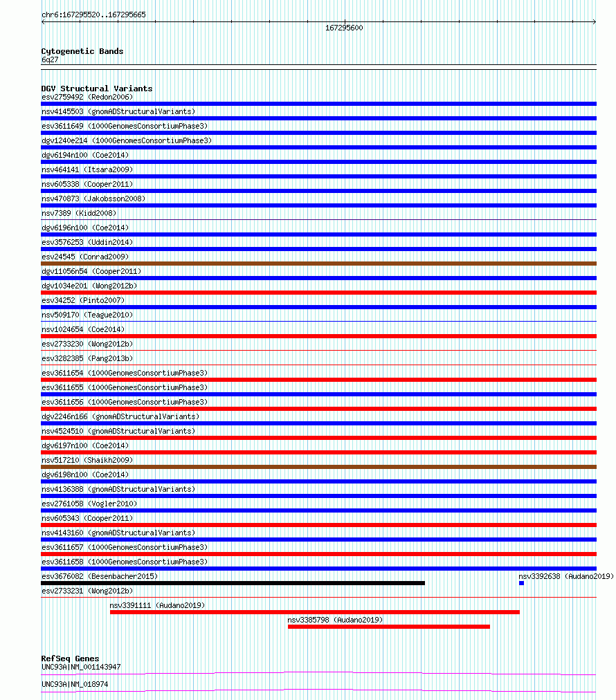Click dgv6197n100 (Coe2014) label
Image resolution: width=616 pixels, height=700 pixels.
(85, 445)
